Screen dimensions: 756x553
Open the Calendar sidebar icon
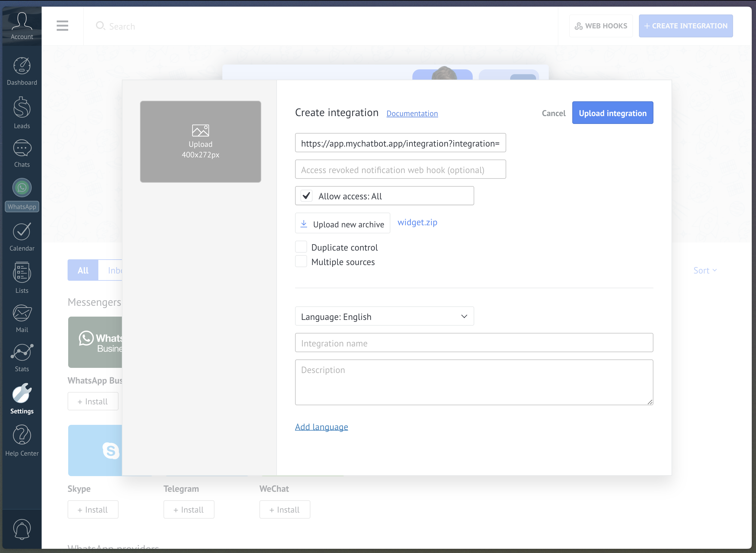click(22, 232)
